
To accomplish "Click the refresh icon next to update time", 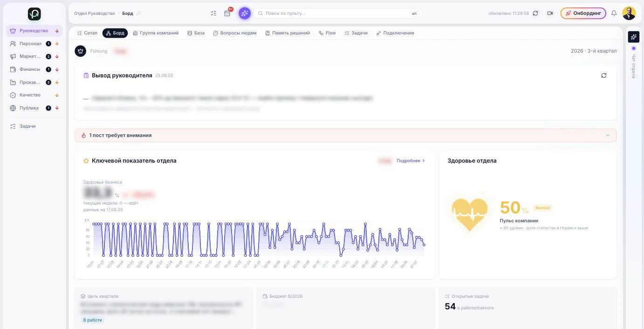I will pyautogui.click(x=535, y=14).
